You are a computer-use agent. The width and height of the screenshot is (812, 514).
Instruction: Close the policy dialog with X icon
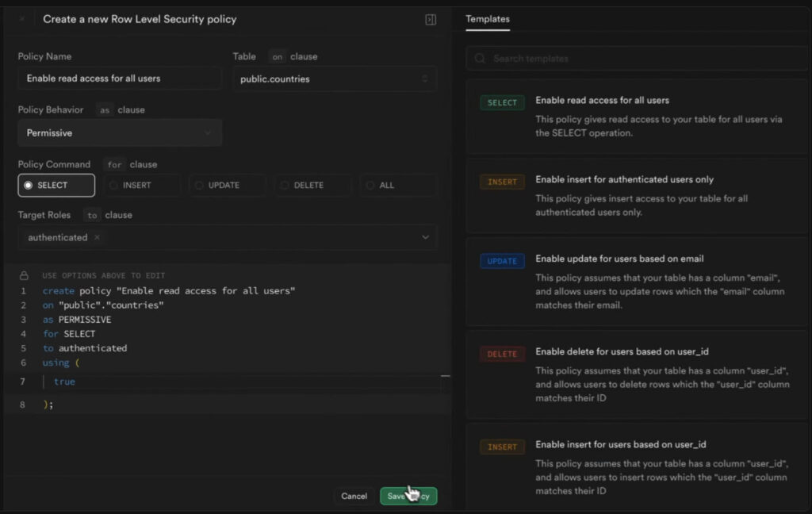click(x=21, y=19)
